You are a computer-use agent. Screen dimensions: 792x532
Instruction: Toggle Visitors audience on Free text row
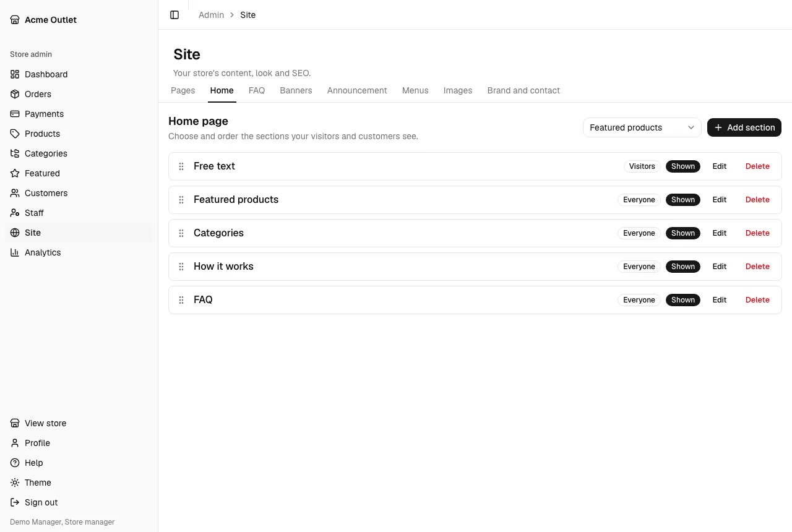[x=642, y=166]
